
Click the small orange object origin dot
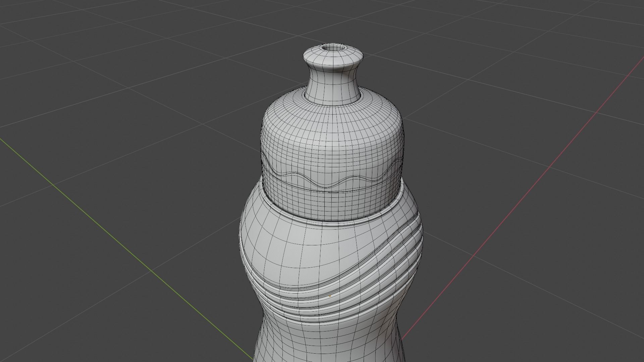pos(330,296)
